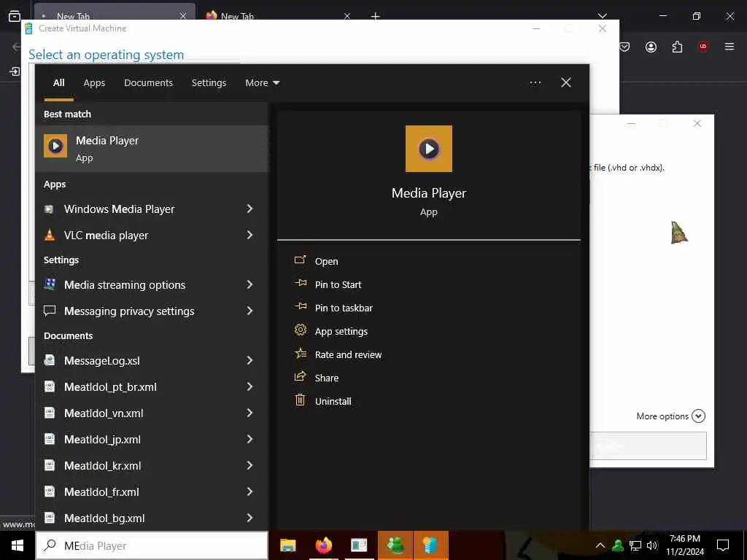Close the search panel with X

(566, 83)
